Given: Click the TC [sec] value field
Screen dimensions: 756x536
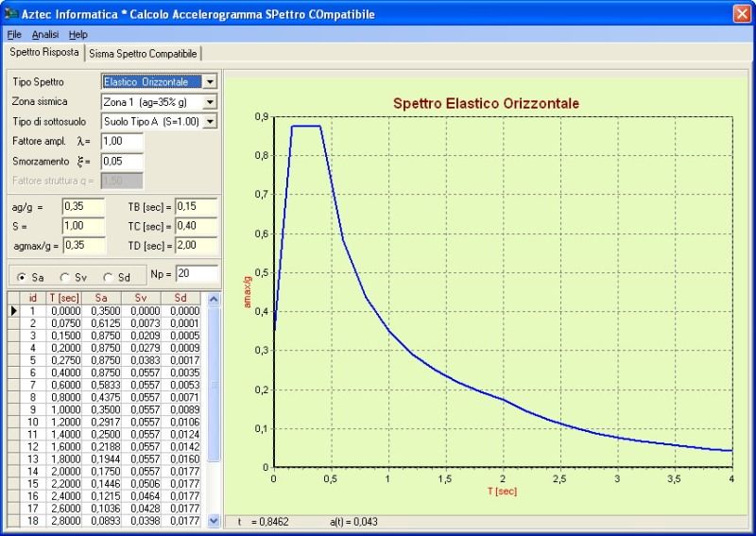Looking at the screenshot, I should pos(197,226).
